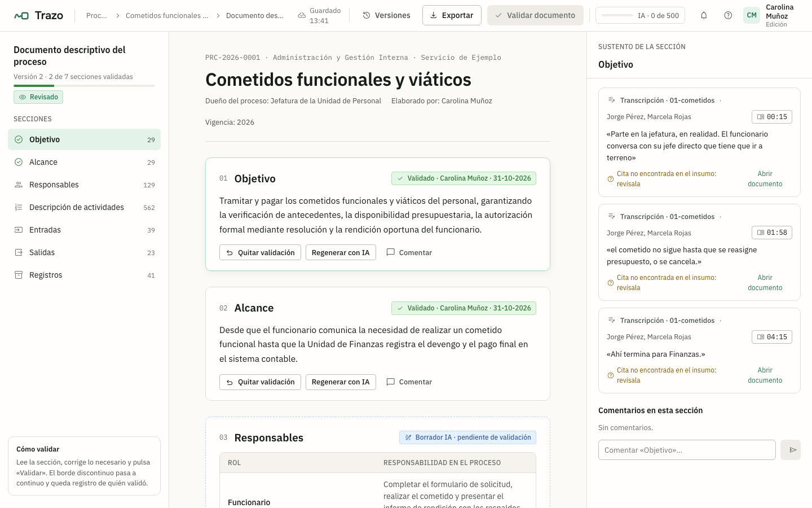The image size is (812, 508).
Task: Click the cloud saved-status icon
Action: click(302, 15)
